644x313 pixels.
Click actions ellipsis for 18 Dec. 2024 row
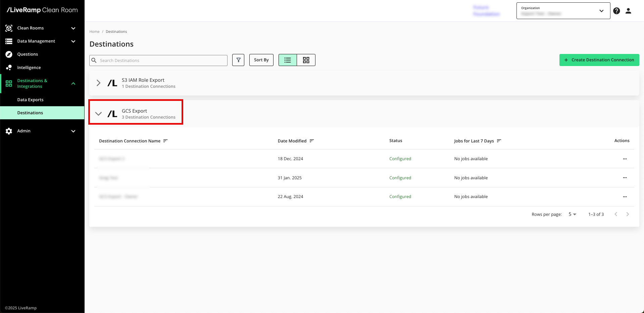click(625, 159)
